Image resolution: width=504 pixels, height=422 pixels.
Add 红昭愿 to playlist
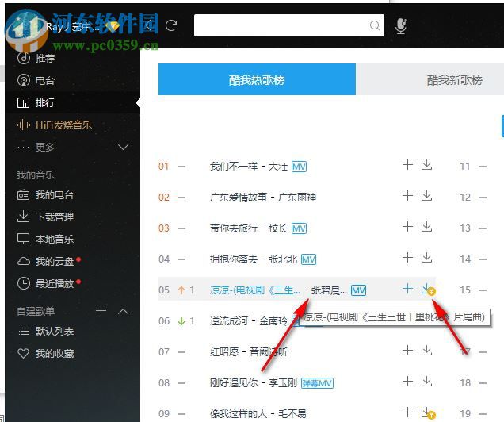coord(407,351)
